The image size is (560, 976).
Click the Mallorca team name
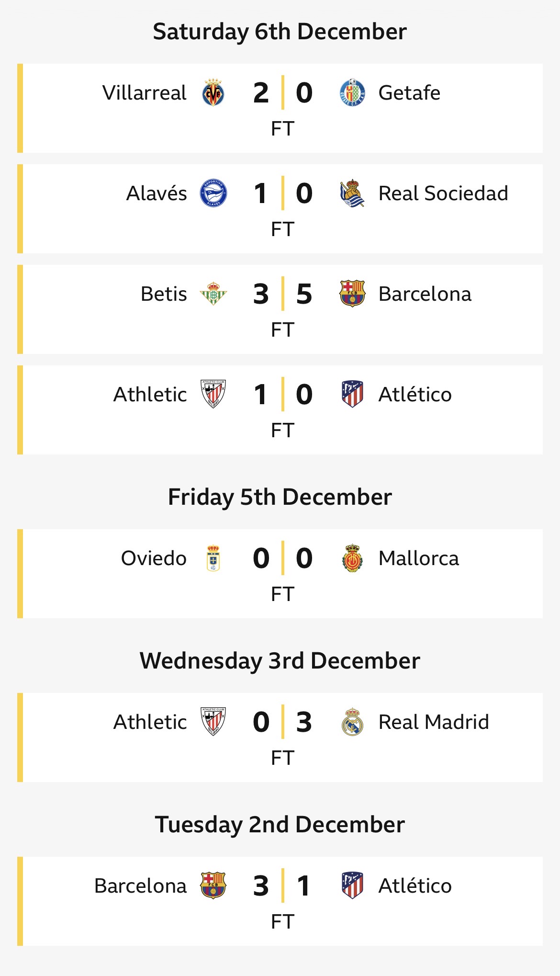pyautogui.click(x=418, y=558)
